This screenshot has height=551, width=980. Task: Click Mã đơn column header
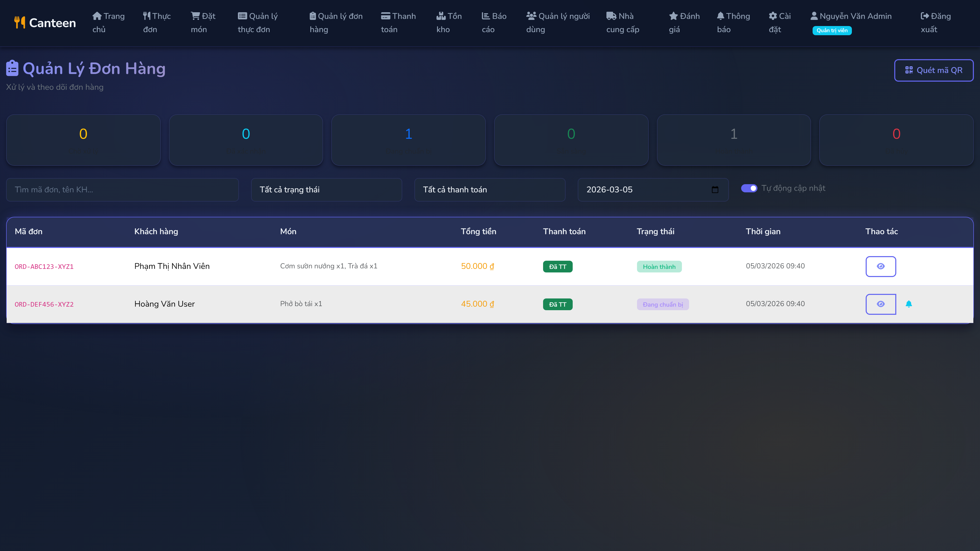tap(29, 232)
